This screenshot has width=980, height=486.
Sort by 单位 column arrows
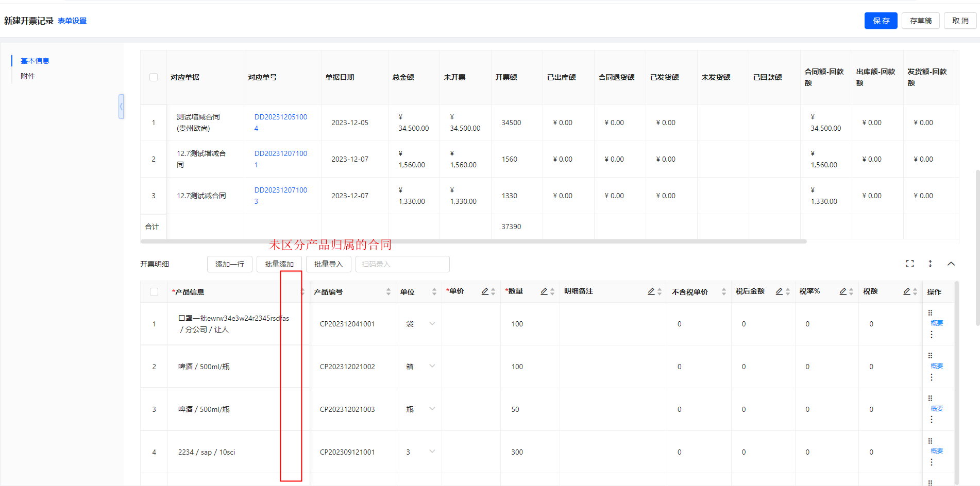(434, 292)
